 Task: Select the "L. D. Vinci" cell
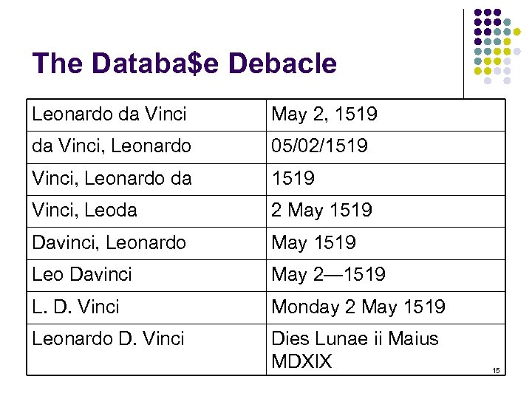coord(75,307)
